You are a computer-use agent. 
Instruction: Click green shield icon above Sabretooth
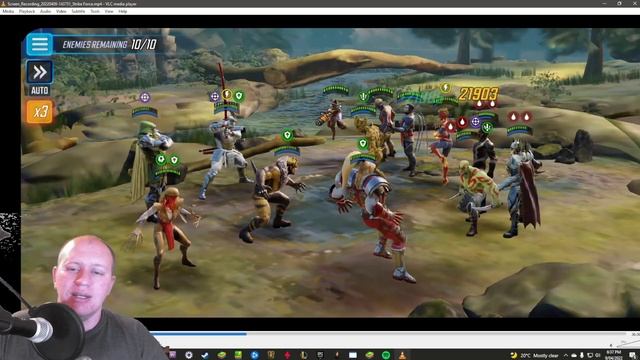[x=287, y=135]
